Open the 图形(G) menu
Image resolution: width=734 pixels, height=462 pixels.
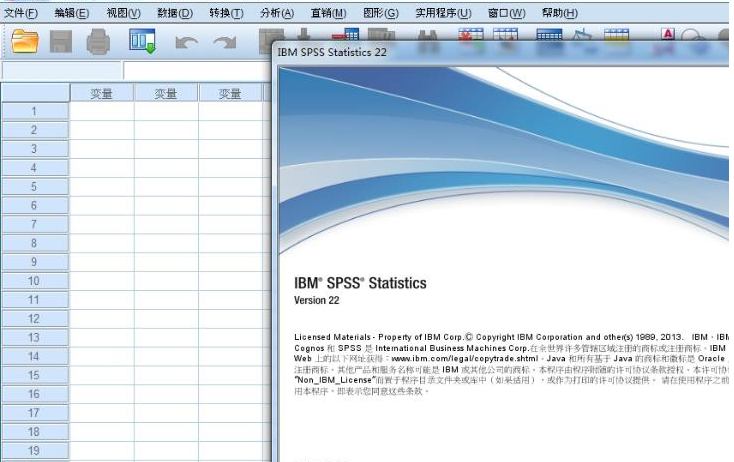pyautogui.click(x=381, y=13)
